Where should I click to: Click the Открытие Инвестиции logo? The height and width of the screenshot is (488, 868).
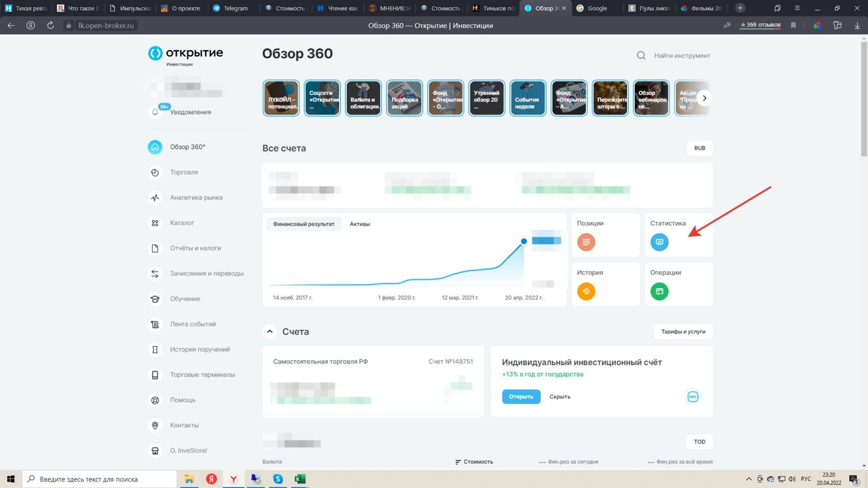pos(185,56)
